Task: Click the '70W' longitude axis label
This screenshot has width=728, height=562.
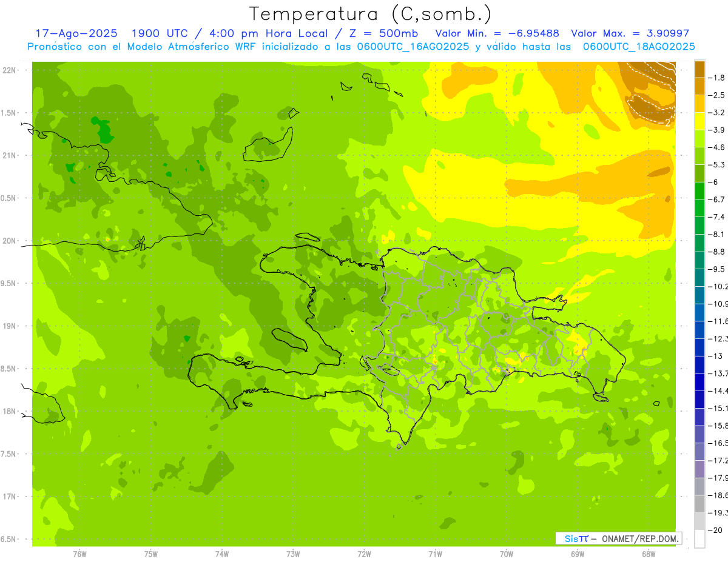Action: point(507,554)
